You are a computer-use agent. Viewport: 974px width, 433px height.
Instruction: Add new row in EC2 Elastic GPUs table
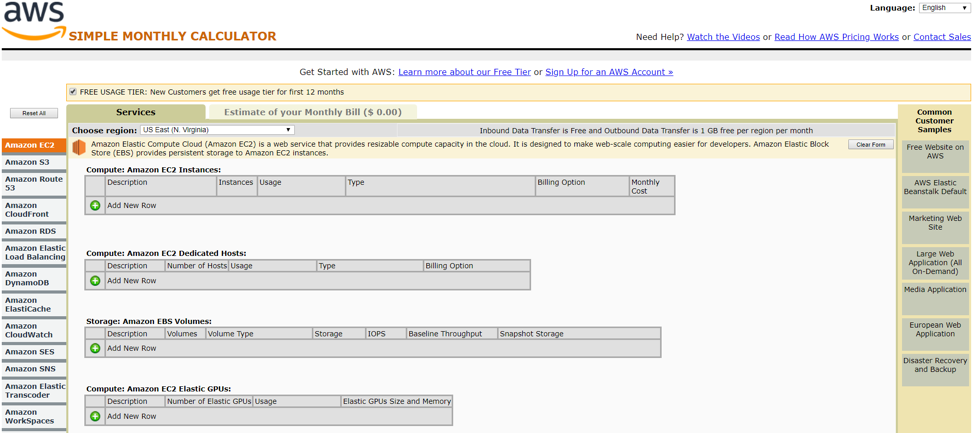(95, 416)
